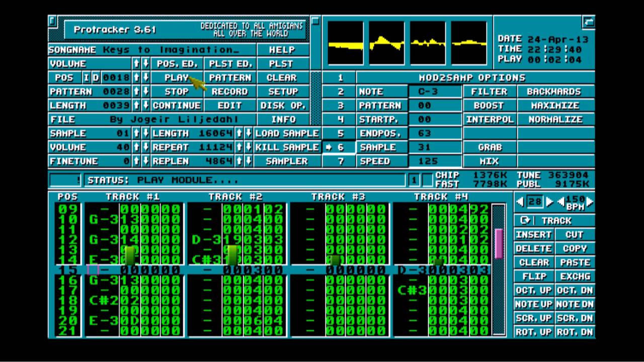Click the NOTE value C-3
The height and width of the screenshot is (362, 644).
pos(436,92)
